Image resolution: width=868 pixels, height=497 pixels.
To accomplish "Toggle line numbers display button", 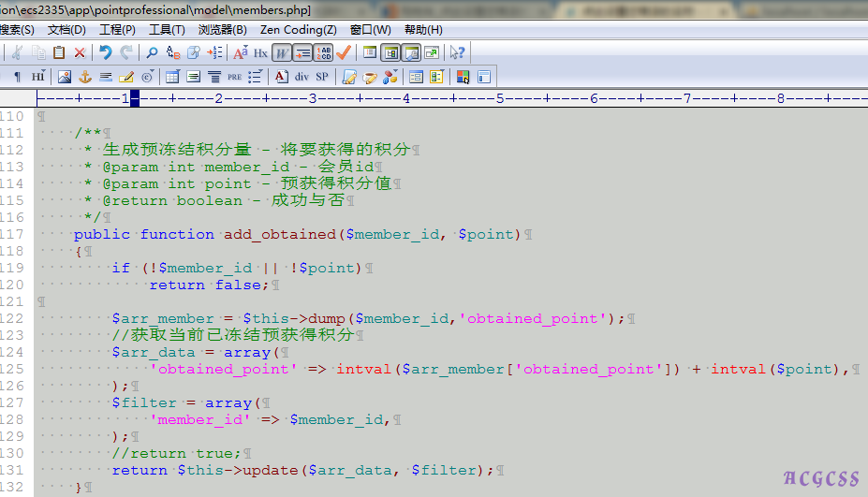I will 324,52.
